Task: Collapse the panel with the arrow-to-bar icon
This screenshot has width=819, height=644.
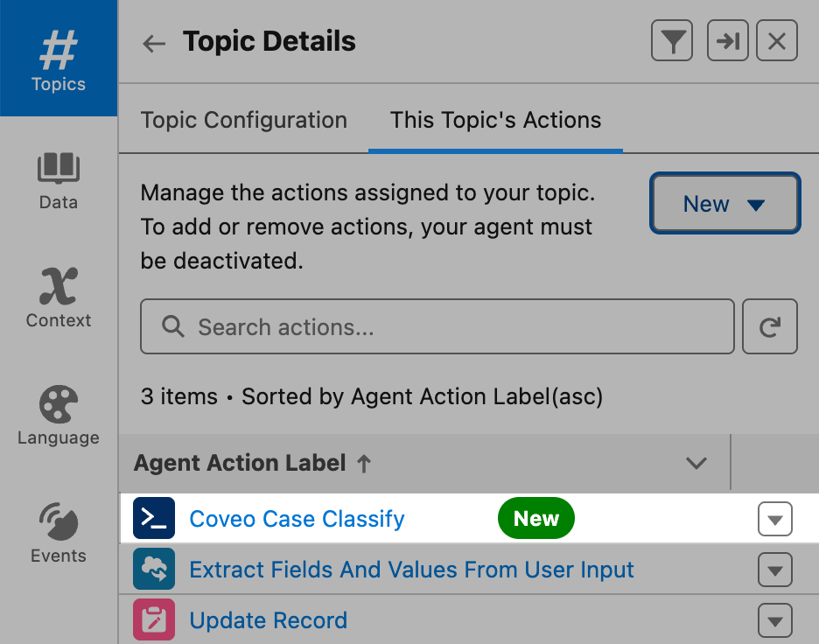Action: pos(728,41)
